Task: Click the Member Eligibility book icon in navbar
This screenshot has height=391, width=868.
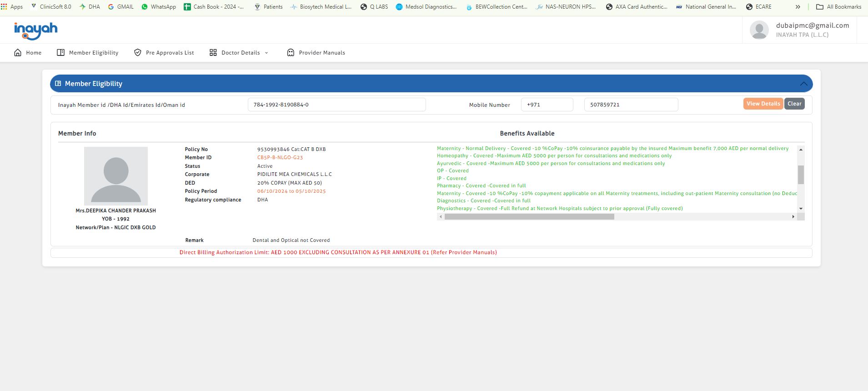Action: pyautogui.click(x=60, y=53)
